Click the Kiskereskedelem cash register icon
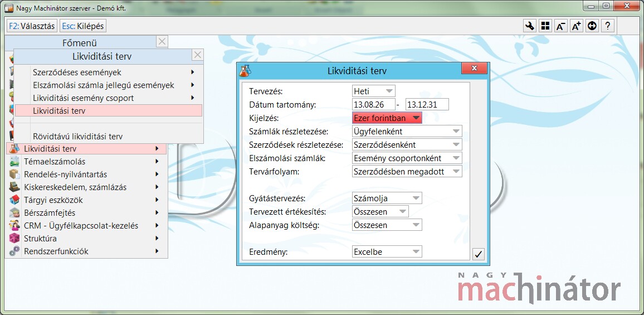This screenshot has height=315, width=644. click(14, 187)
